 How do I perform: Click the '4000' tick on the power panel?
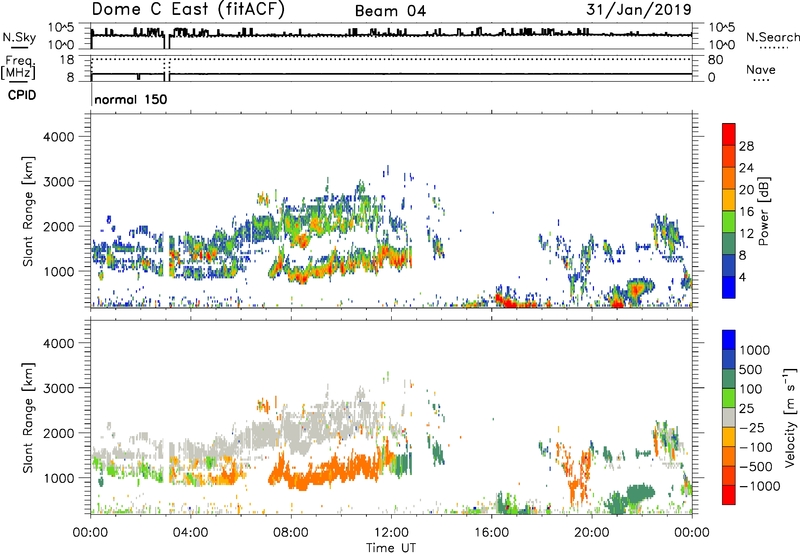(58, 137)
